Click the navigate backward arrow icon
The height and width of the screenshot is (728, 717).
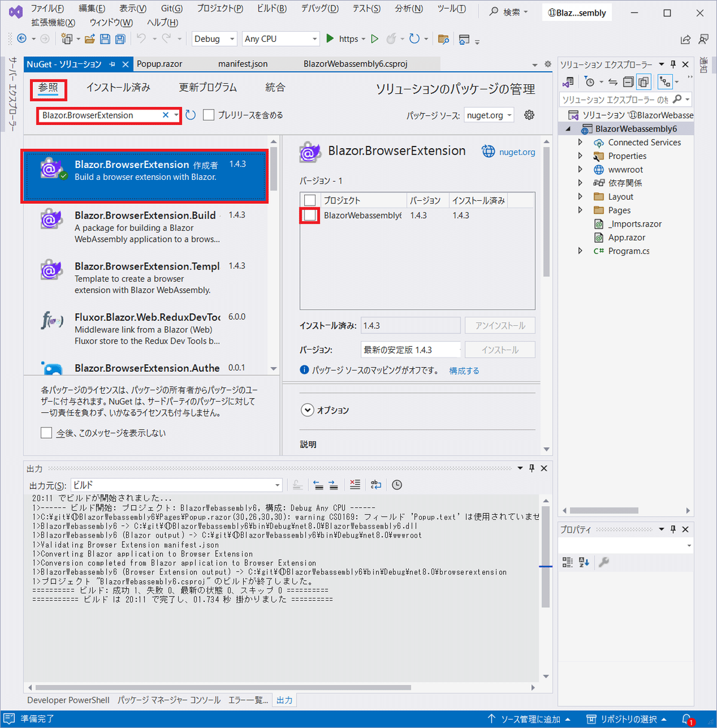pos(22,39)
